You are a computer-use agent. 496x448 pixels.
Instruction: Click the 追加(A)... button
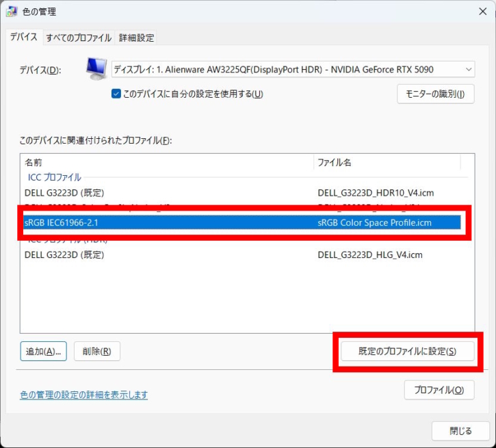click(43, 352)
